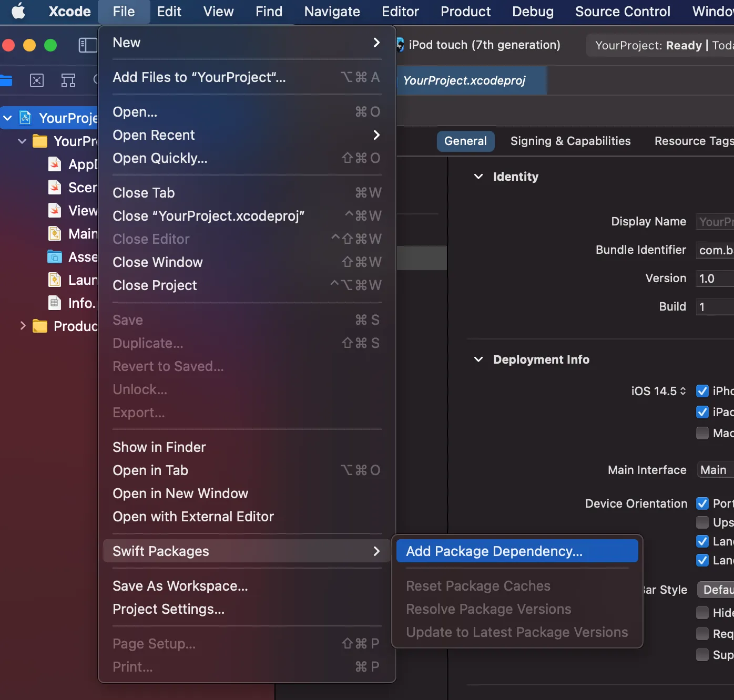Choose Open with External Editor
Screen dimensions: 734x700
click(x=247, y=517)
